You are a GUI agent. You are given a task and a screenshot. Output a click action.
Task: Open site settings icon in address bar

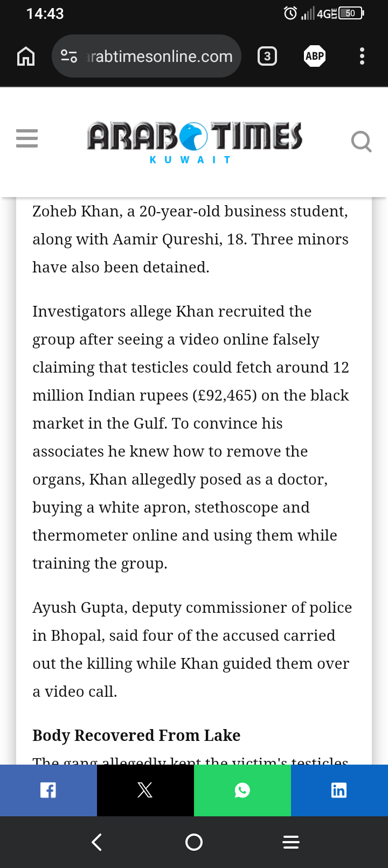(69, 56)
